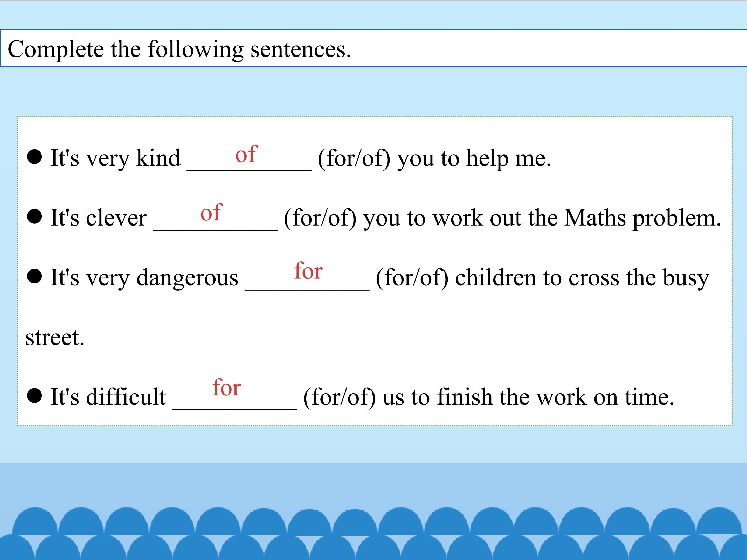Viewport: 747px width, 560px height.
Task: Select the red 'of' answer after 'kind'
Action: (x=246, y=154)
